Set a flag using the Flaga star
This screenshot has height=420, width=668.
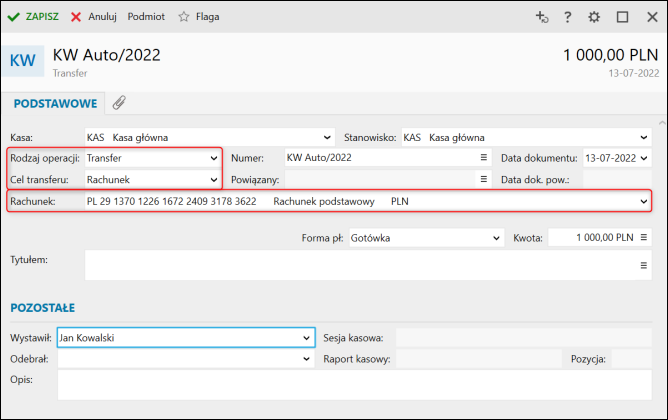[x=198, y=17]
